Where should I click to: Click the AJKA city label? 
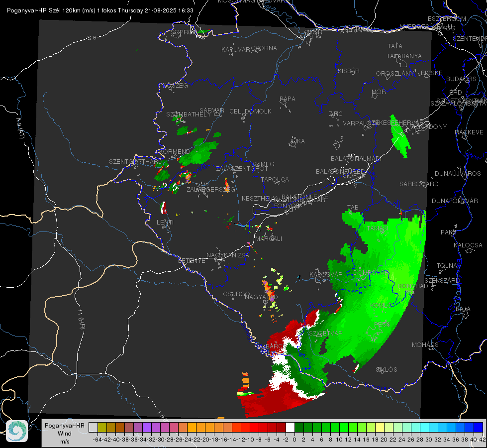click(x=297, y=141)
